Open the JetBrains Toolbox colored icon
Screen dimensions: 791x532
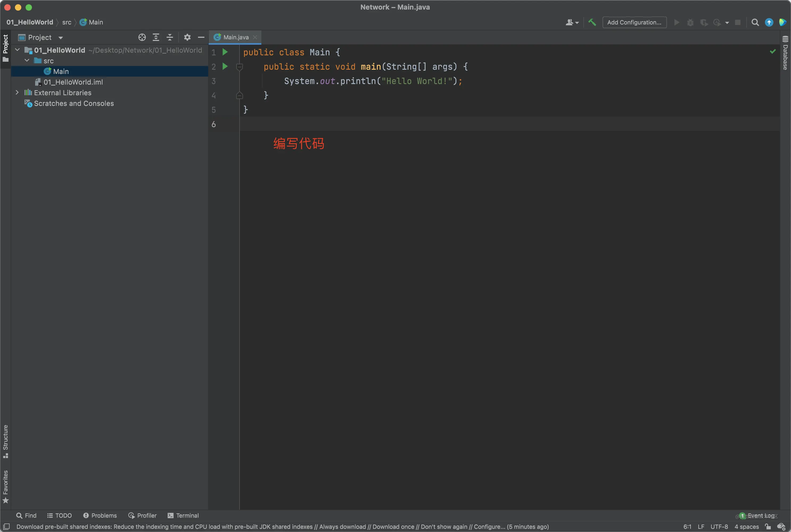(782, 22)
